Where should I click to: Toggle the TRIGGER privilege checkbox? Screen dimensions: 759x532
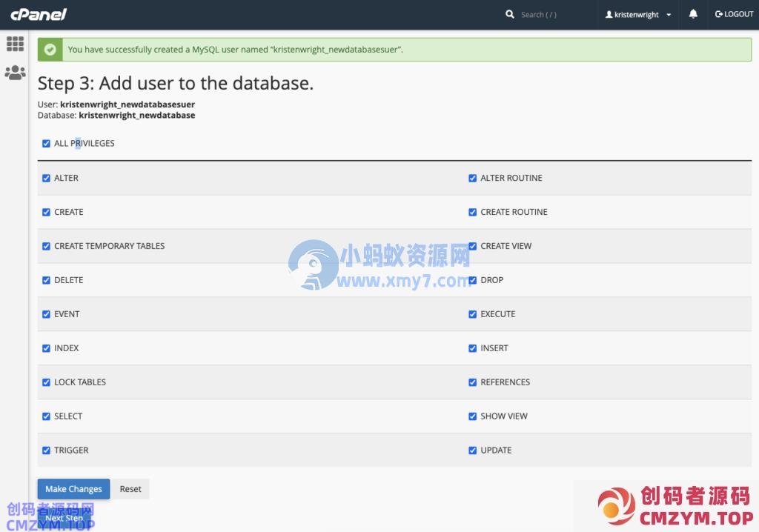[x=46, y=450]
